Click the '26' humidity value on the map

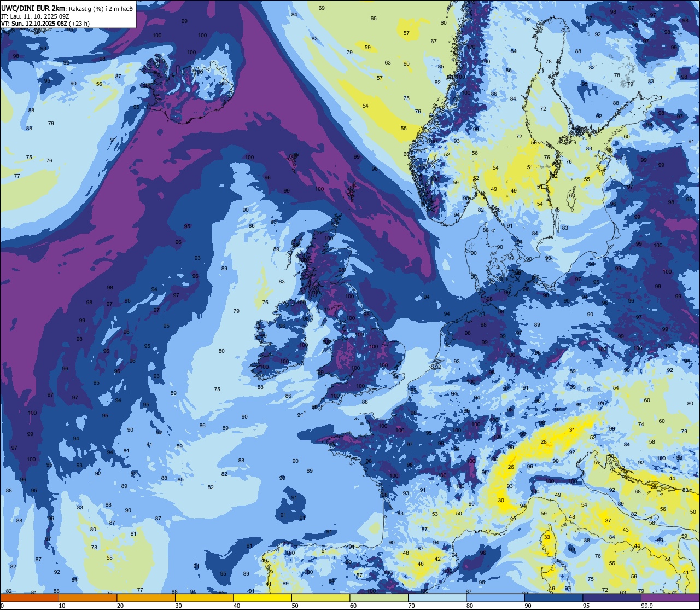click(x=511, y=467)
